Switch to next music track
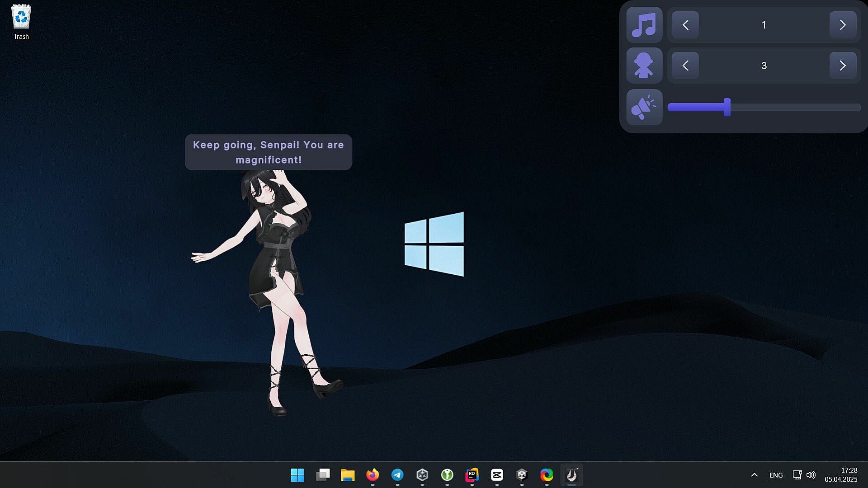 (x=843, y=25)
